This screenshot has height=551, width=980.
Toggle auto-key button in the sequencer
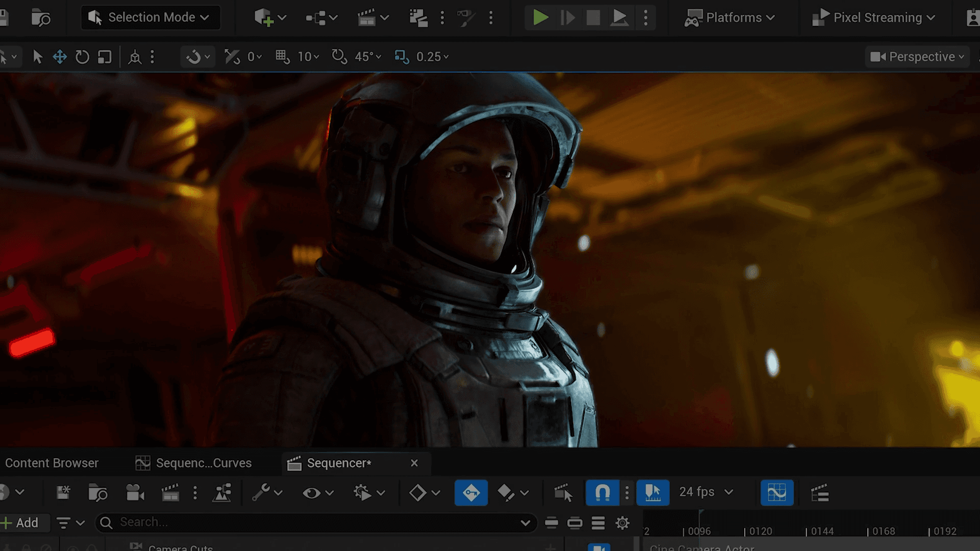[x=471, y=492]
